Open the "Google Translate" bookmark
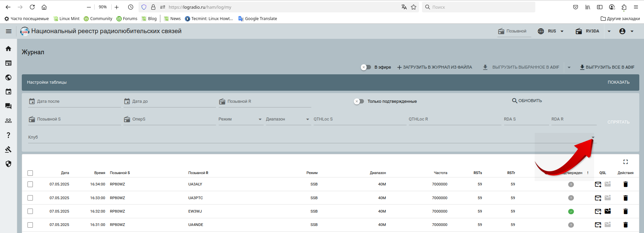Screen dimensions: 644x233 (258, 19)
